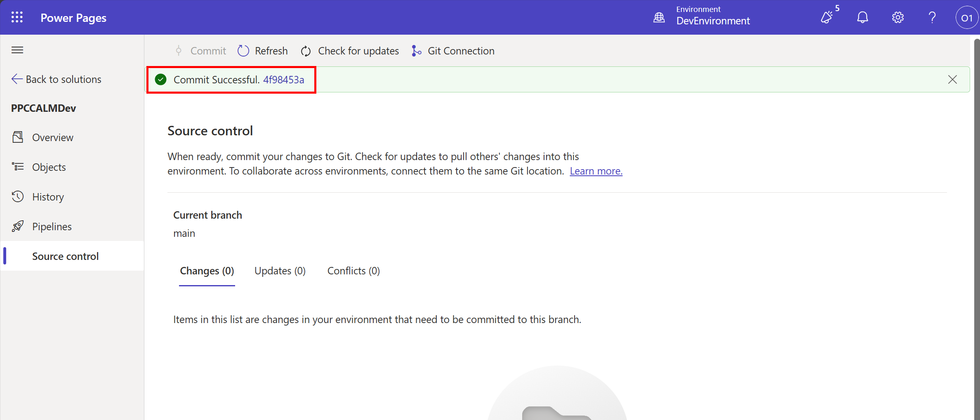Click the Check for updates icon
Viewport: 980px width, 420px height.
click(306, 50)
